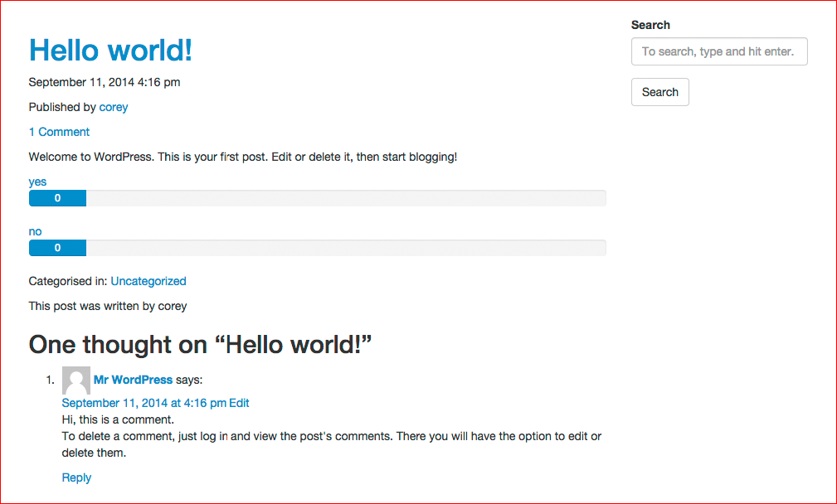
Task: Open the Mr WordPress commenter name link
Action: tap(133, 380)
